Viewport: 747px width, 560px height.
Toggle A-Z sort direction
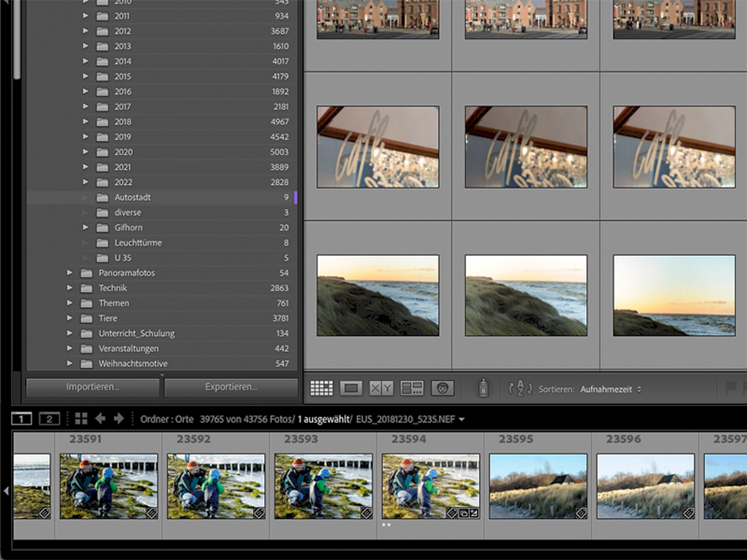click(x=520, y=389)
